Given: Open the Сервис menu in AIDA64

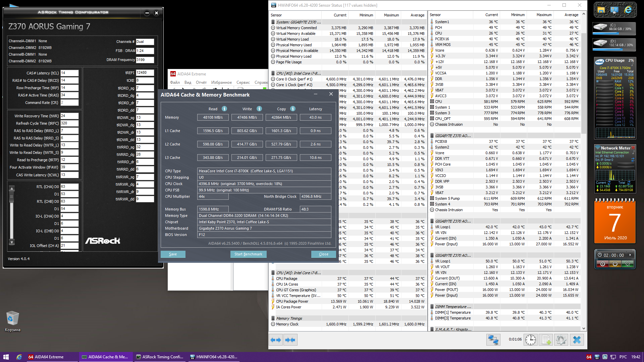Looking at the screenshot, I should tap(243, 82).
